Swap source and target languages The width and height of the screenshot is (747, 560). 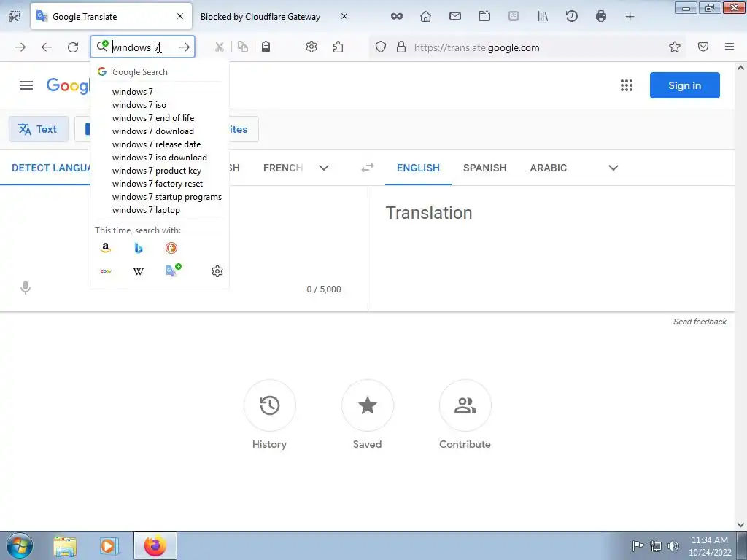coord(368,168)
